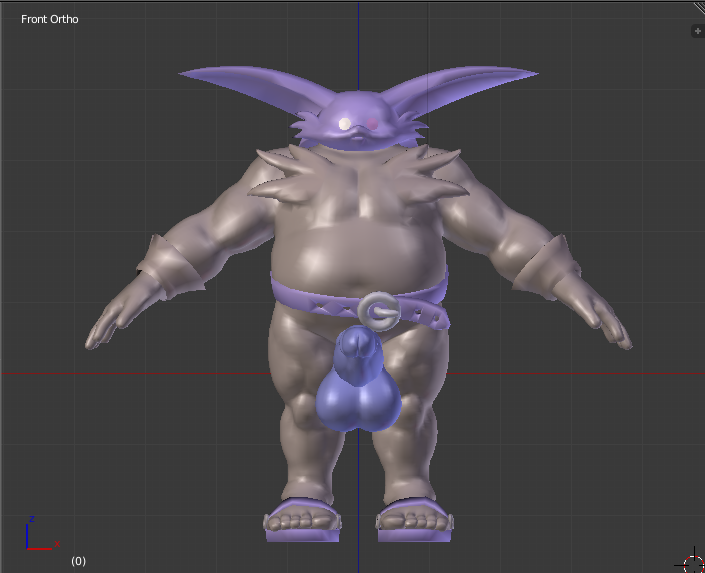The height and width of the screenshot is (573, 705).
Task: Expand the properties region with the plus icon
Action: 698,31
